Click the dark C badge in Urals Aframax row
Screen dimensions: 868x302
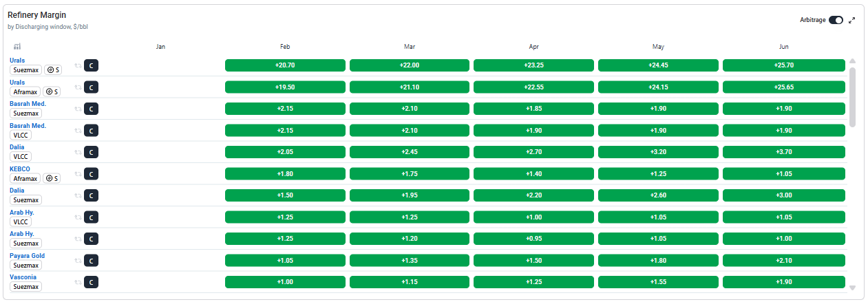[x=92, y=87]
